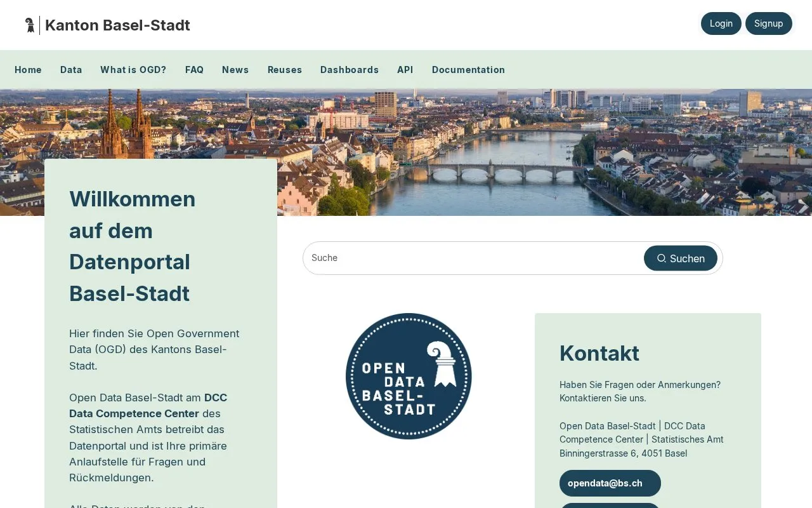Navigate to Dashboards
812x508 pixels.
(350, 70)
